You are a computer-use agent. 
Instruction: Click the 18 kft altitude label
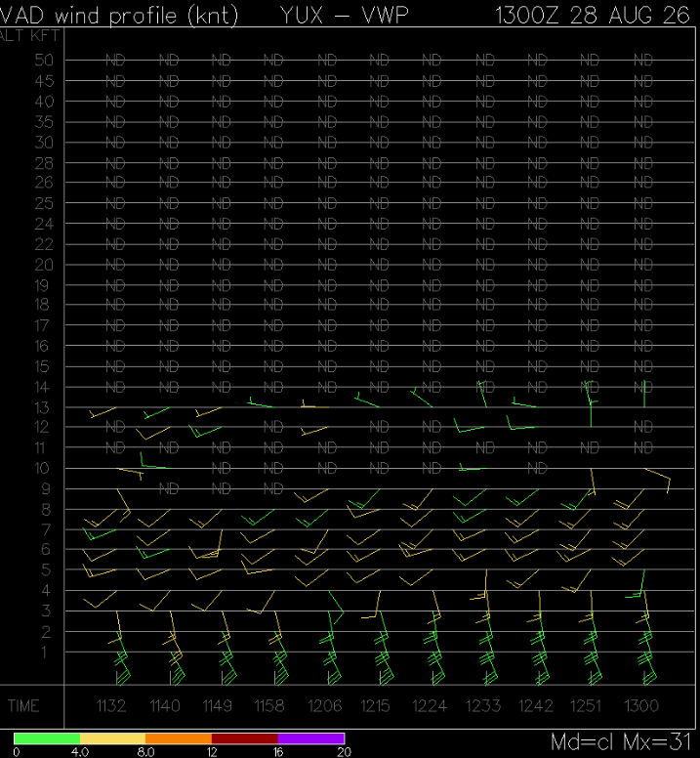pos(42,305)
